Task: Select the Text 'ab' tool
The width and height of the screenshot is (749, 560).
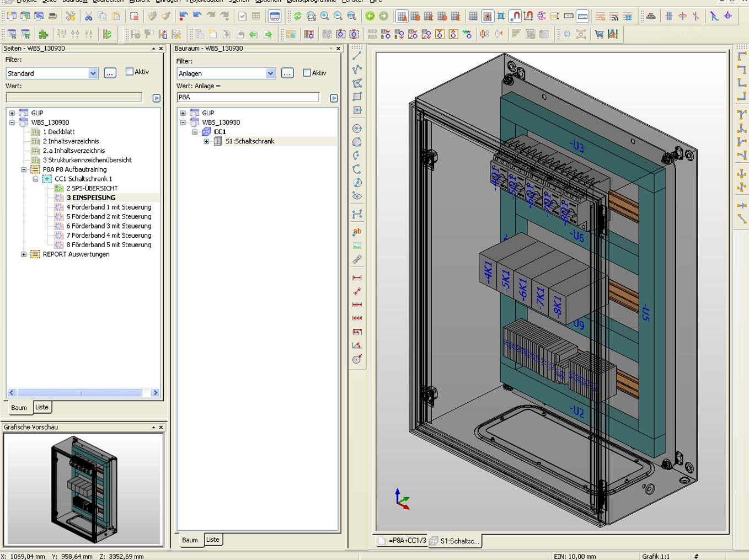Action: (357, 232)
